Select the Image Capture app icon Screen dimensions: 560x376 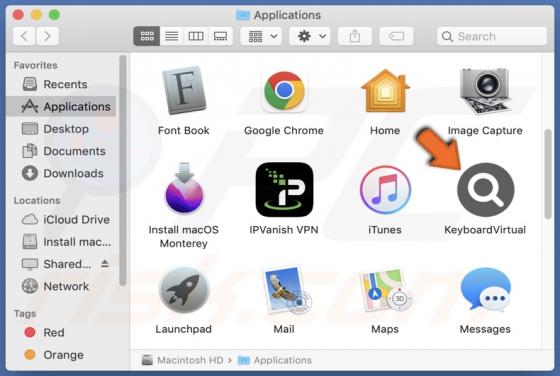point(485,91)
